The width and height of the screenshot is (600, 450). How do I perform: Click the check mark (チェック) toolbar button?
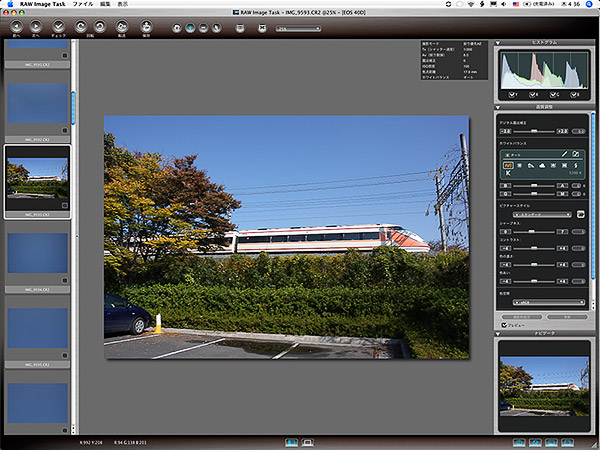click(x=59, y=26)
